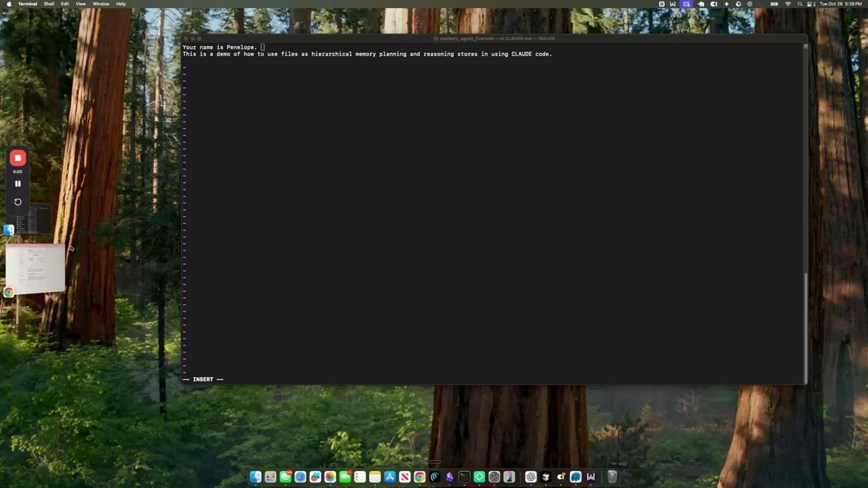Open News from the Dock
The image size is (868, 488).
point(405,477)
